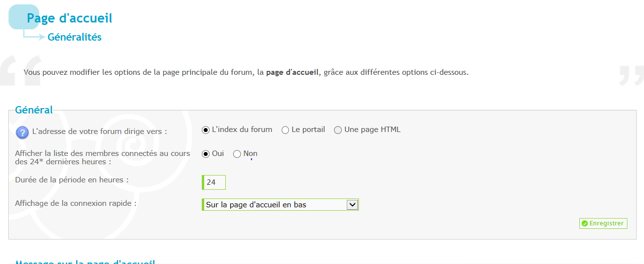
Task: Click the "Affichage de la connexion rapide" label
Action: coord(75,203)
